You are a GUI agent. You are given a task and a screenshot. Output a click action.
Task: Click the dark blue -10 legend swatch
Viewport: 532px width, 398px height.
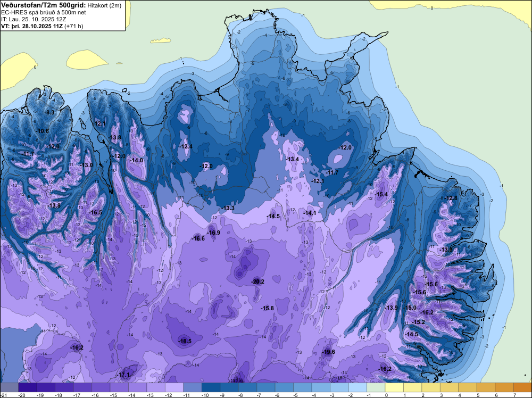(x=211, y=388)
